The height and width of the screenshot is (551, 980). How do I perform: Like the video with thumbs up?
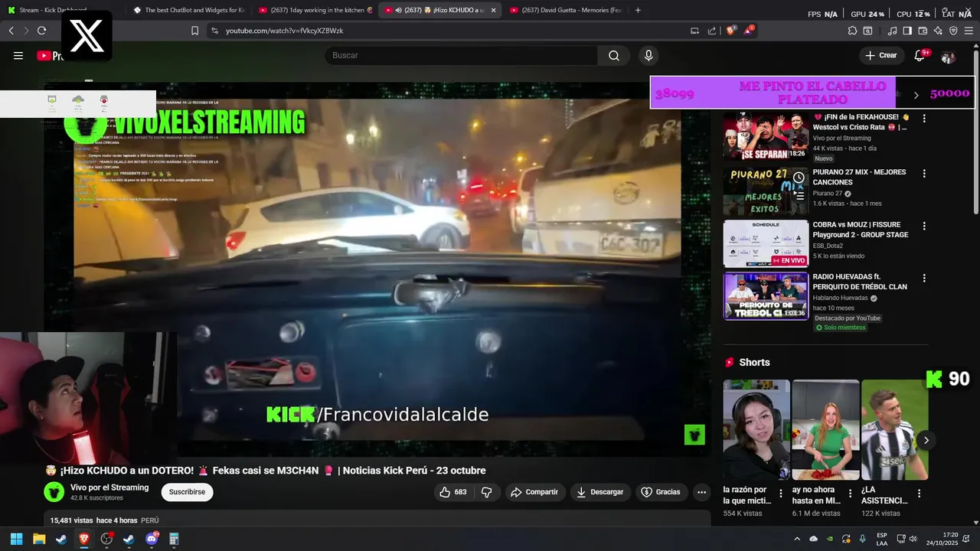coord(452,492)
